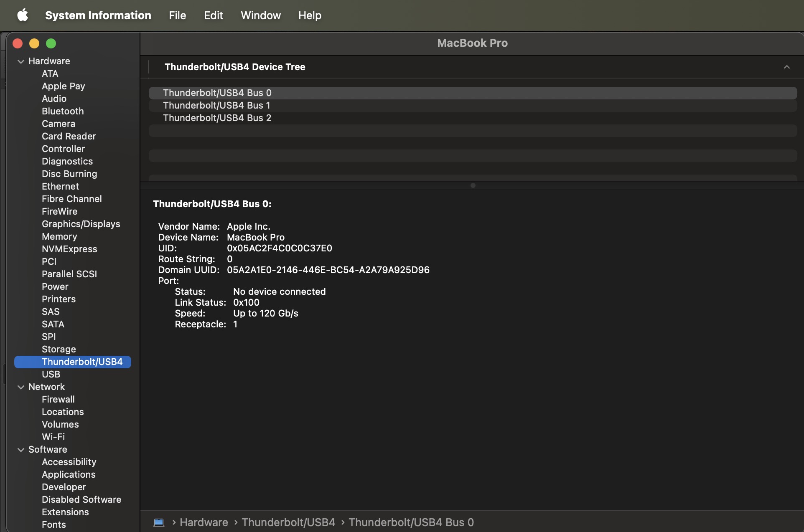Open the Help menu
This screenshot has width=804, height=532.
coord(310,15)
